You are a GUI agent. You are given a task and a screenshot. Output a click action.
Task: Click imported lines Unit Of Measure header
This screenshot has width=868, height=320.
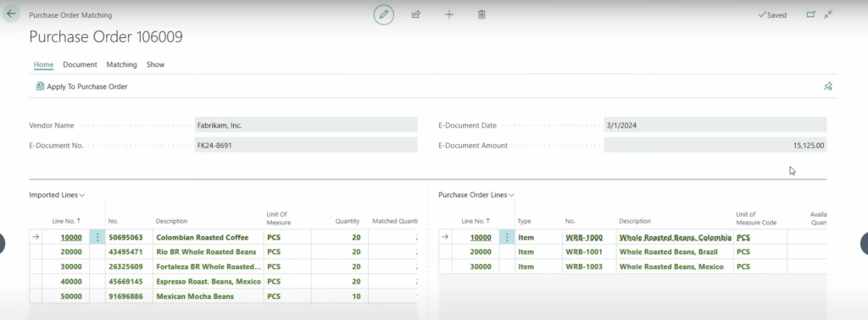[278, 218]
